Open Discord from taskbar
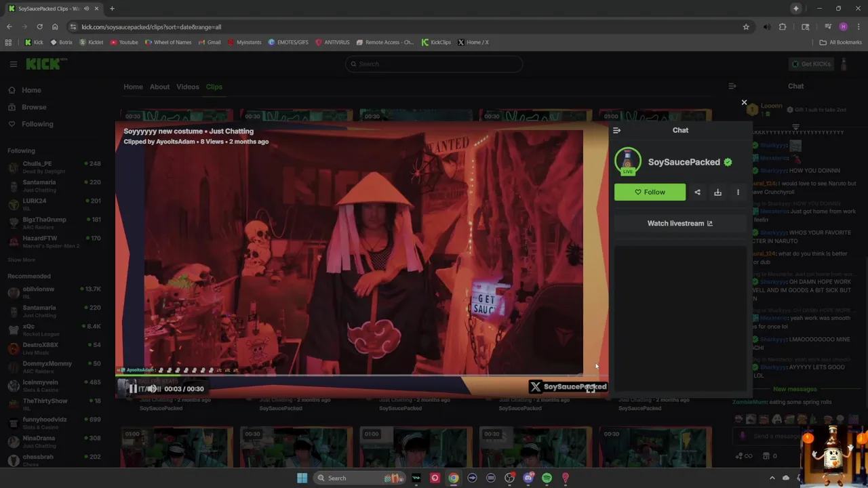868x488 pixels. (528, 478)
